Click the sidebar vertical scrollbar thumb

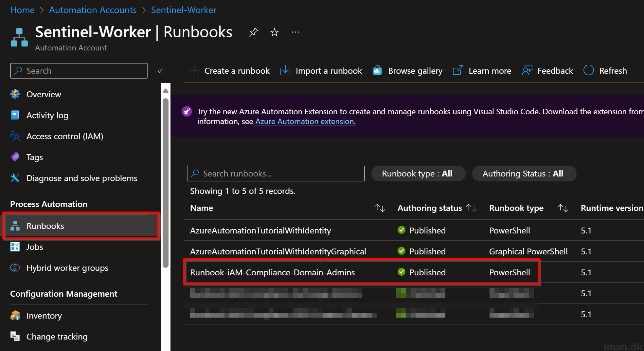pyautogui.click(x=166, y=183)
